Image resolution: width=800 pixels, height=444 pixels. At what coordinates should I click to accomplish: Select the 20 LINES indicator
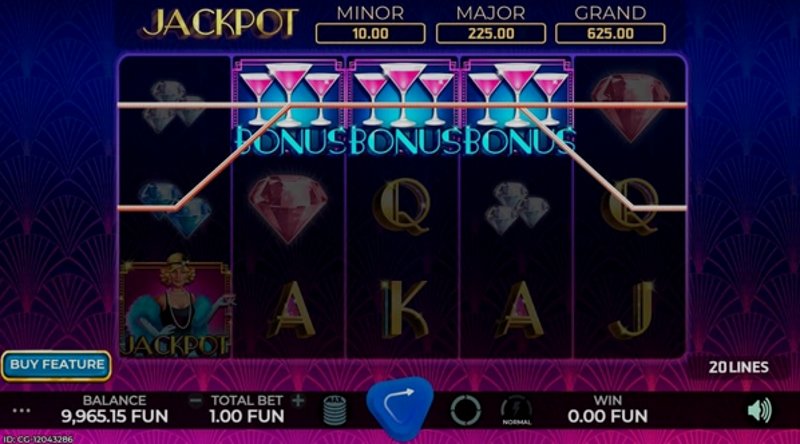pos(738,367)
